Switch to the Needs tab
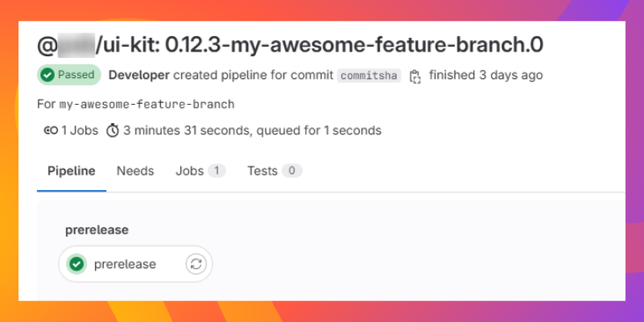The image size is (644, 322). 135,171
